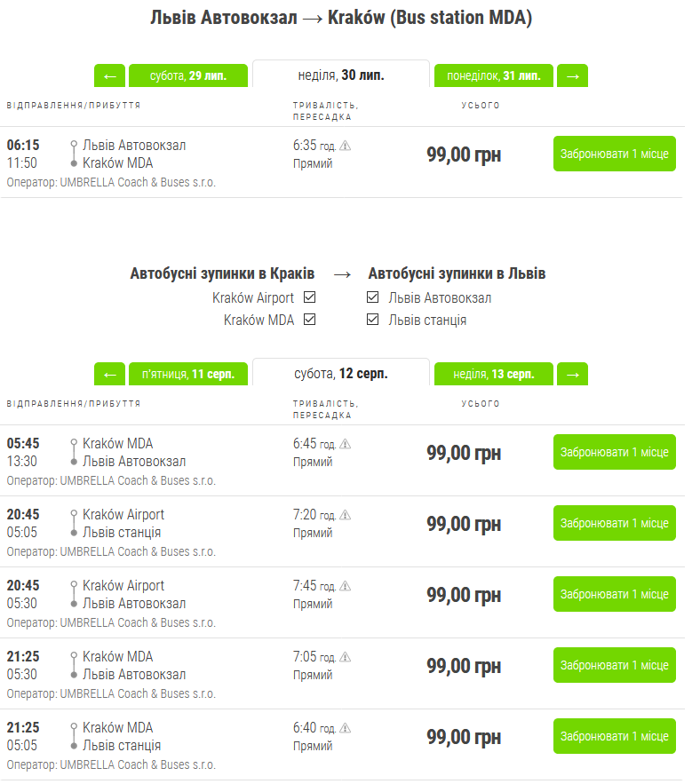The height and width of the screenshot is (784, 692).
Task: Toggle the Львів станція stop checkbox
Action: (373, 320)
